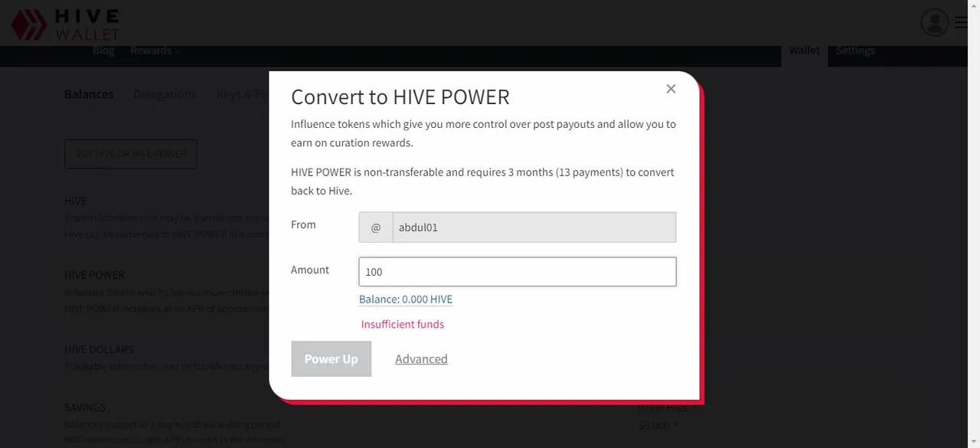Click the Power Up button
The width and height of the screenshot is (980, 448).
[x=331, y=359]
